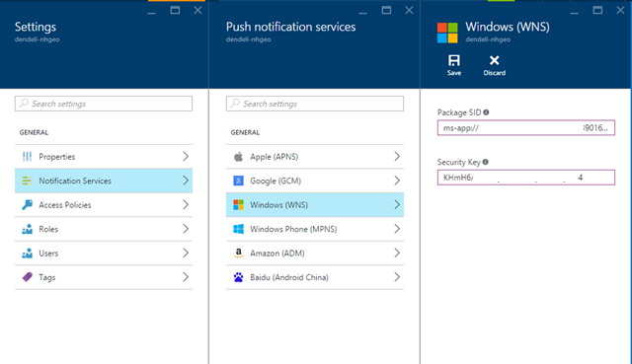Click the Roles people icon

27,229
